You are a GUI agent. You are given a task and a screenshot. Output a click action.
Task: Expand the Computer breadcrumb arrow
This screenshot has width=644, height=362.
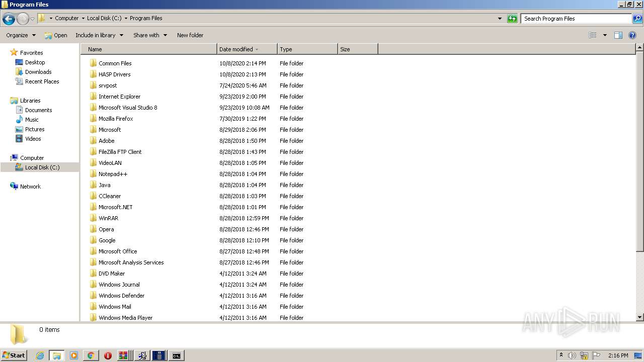tap(83, 18)
